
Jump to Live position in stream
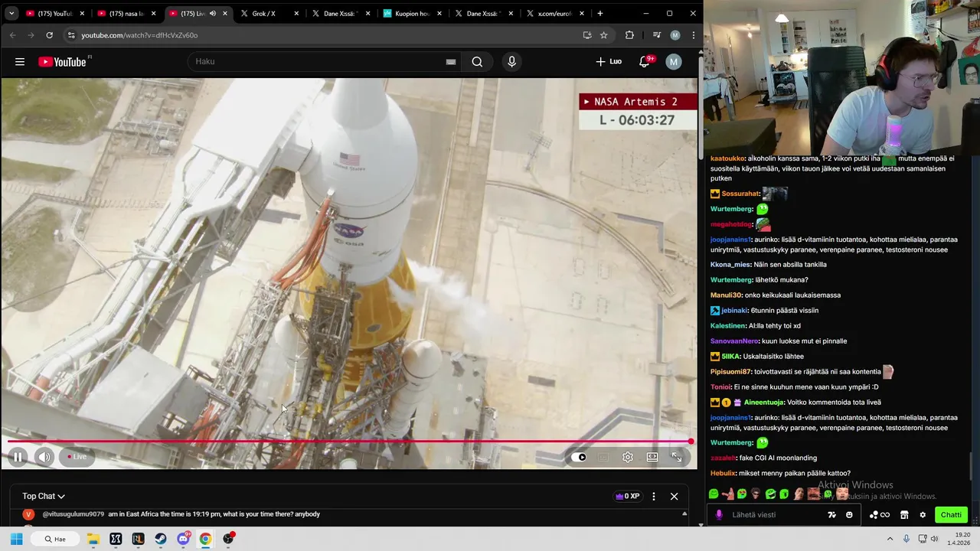pyautogui.click(x=76, y=457)
